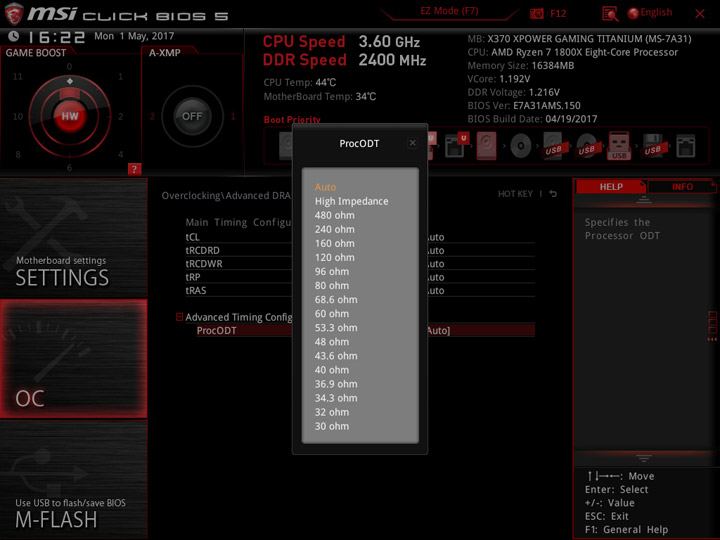This screenshot has width=720, height=540.
Task: Choose 30 ohm option
Action: (332, 427)
